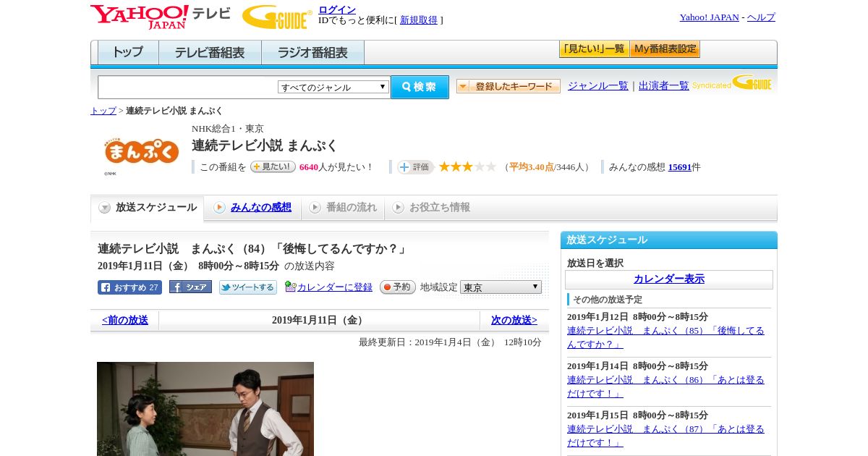
Task: Click Facebook おすすめ button
Action: tap(129, 287)
